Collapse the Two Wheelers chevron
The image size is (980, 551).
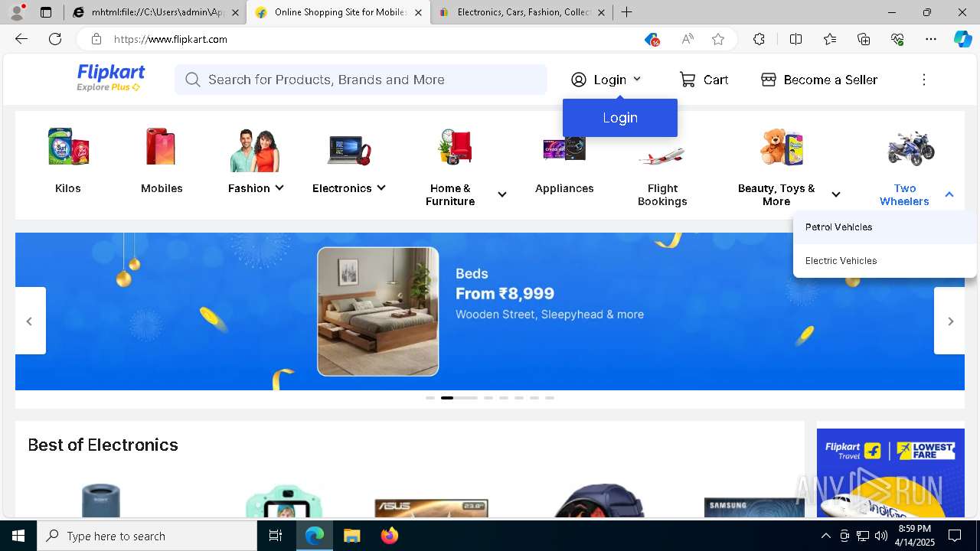click(949, 194)
